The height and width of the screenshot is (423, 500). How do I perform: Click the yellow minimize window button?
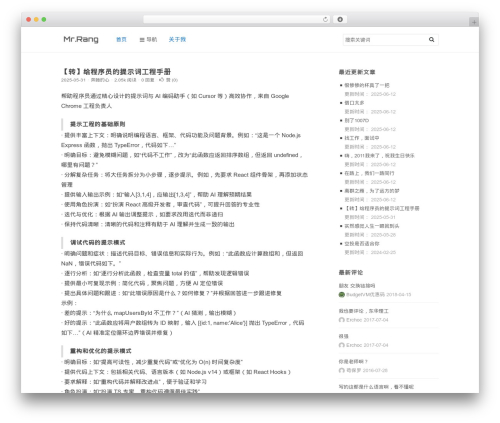[x=36, y=20]
